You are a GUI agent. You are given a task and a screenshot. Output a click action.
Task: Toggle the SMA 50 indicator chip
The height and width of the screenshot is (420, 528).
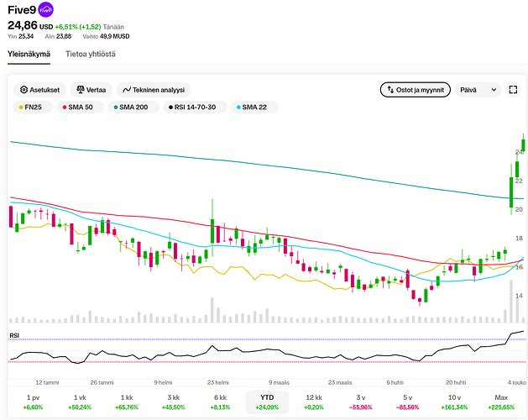pos(80,108)
